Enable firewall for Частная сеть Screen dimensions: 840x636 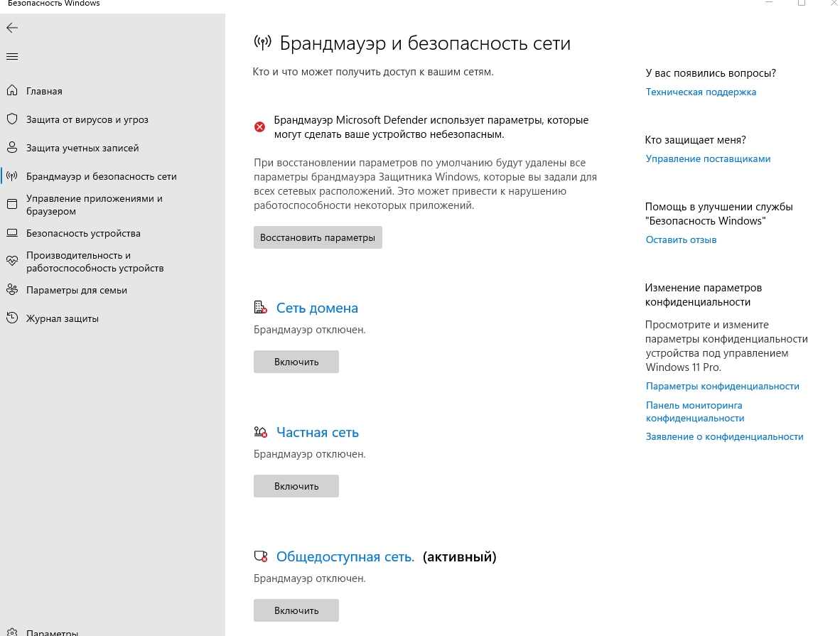point(296,486)
